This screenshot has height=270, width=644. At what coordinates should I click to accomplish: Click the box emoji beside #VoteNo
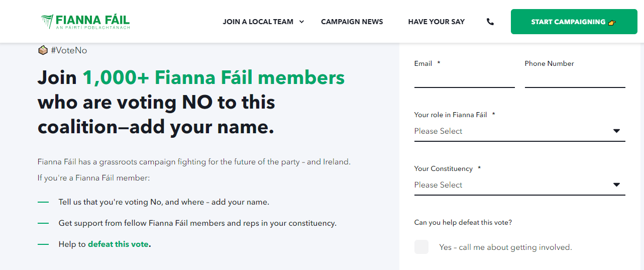43,50
